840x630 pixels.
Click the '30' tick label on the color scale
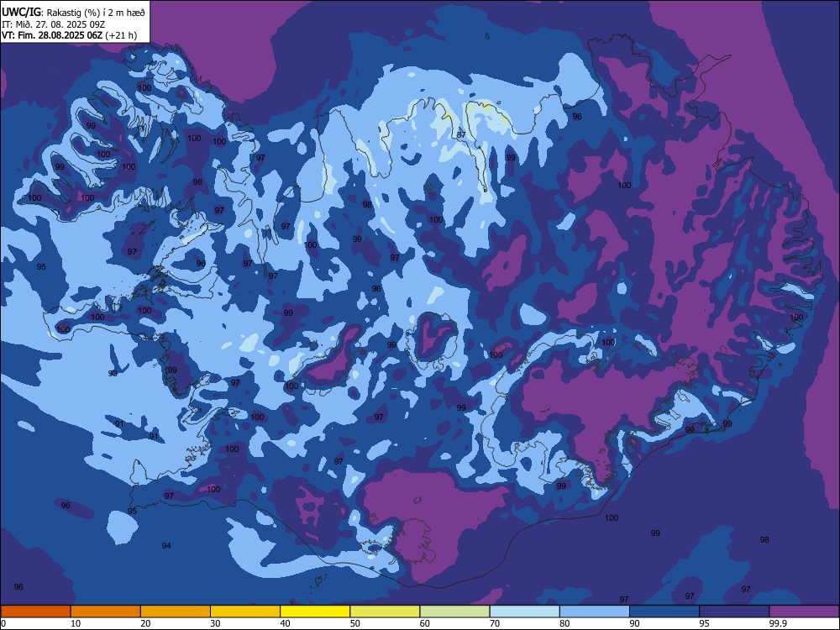click(215, 623)
